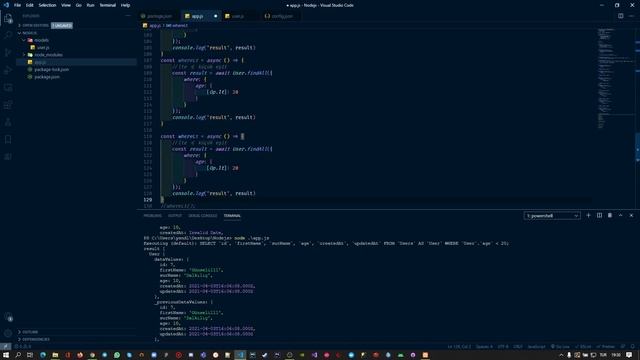Open the Help menu

click(125, 5)
